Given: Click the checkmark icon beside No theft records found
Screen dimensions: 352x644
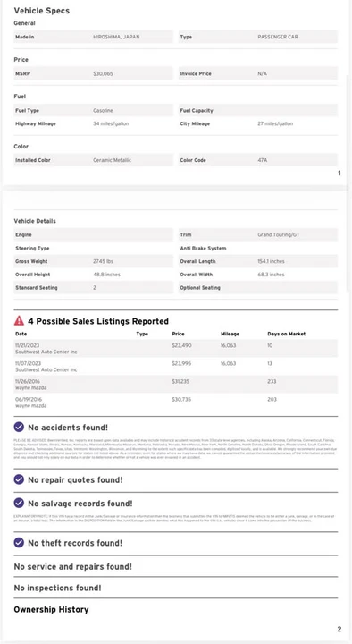Looking at the screenshot, I should 19,543.
